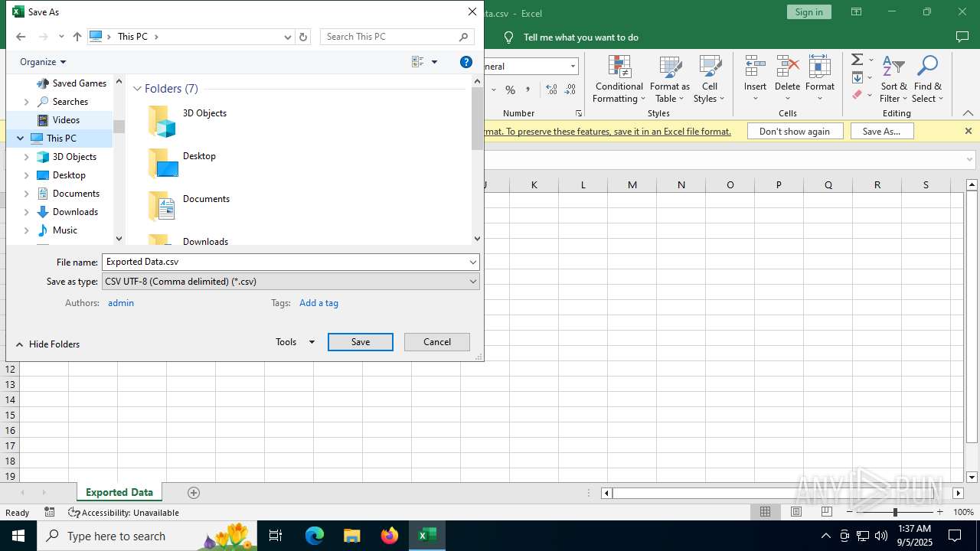The height and width of the screenshot is (551, 980).
Task: Click the Insert cells icon
Action: click(x=755, y=67)
